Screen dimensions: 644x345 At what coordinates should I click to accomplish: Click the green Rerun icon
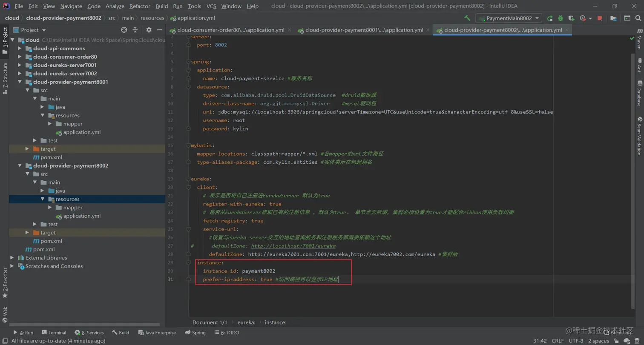pos(550,18)
